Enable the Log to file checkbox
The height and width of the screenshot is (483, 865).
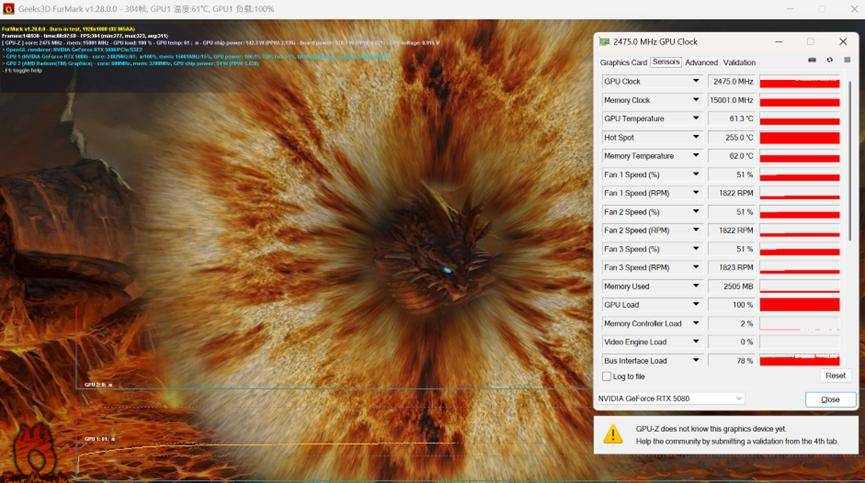tap(606, 376)
